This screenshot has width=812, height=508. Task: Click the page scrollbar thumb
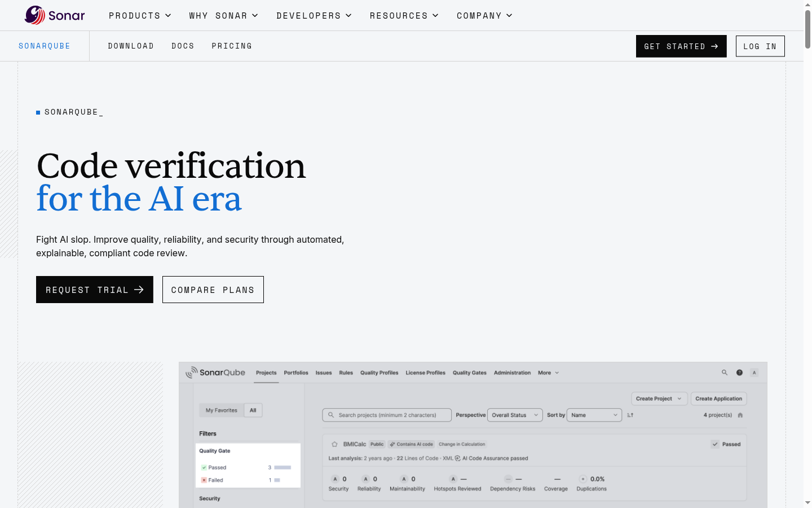[807, 29]
